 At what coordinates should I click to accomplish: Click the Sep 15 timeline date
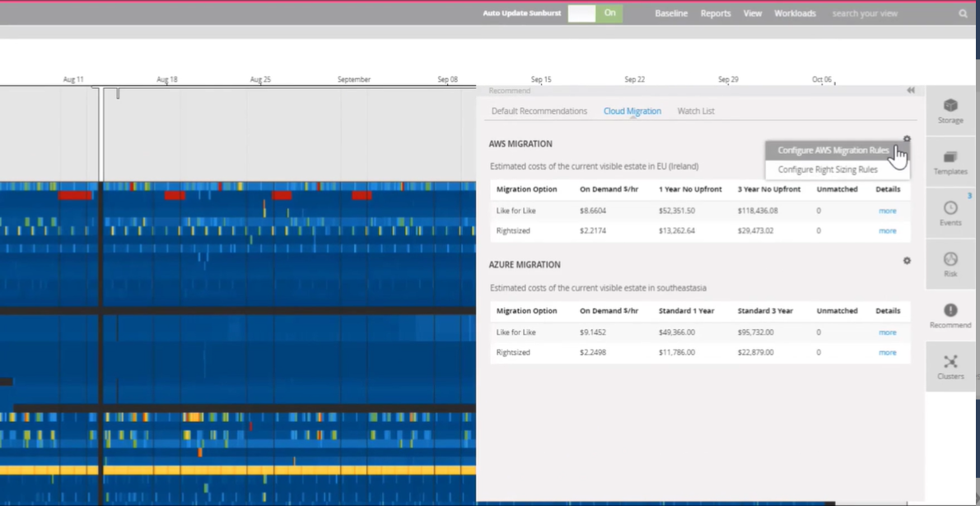point(541,79)
